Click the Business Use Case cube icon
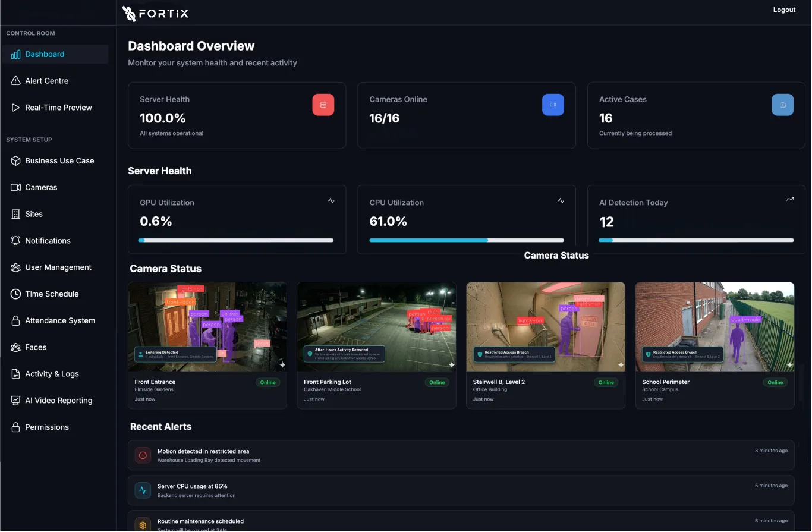Screen dimensions: 812x532 (15, 160)
